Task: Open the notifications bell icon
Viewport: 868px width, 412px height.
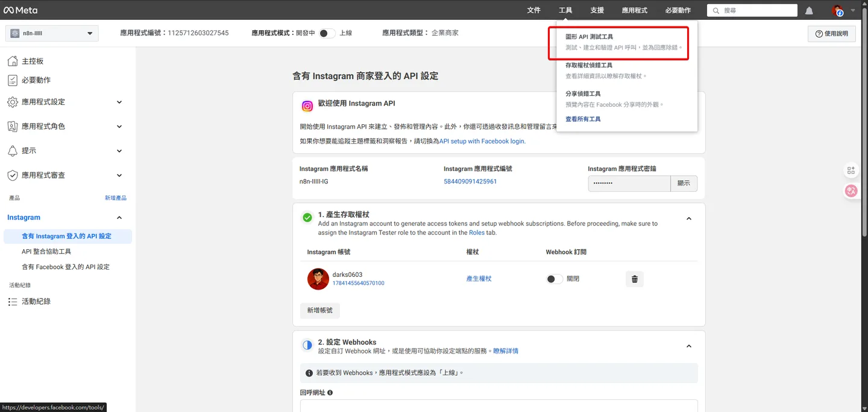Action: pos(809,11)
